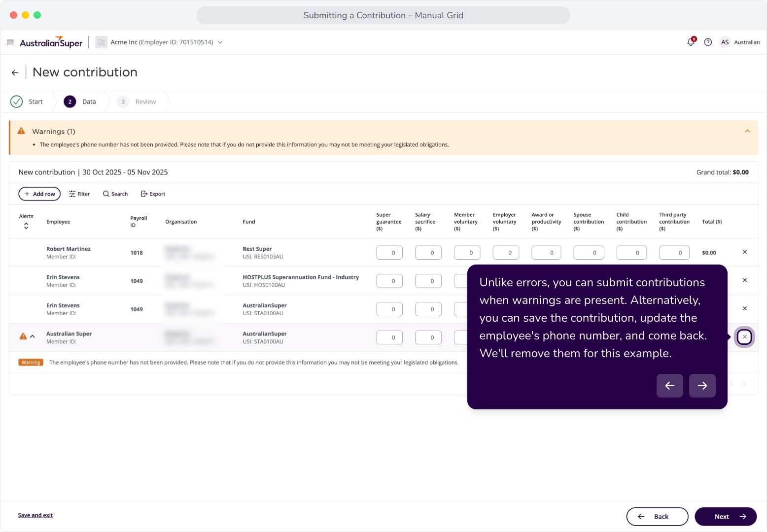Edit Robert Martinez award or productivity amount
The height and width of the screenshot is (532, 767).
(547, 253)
